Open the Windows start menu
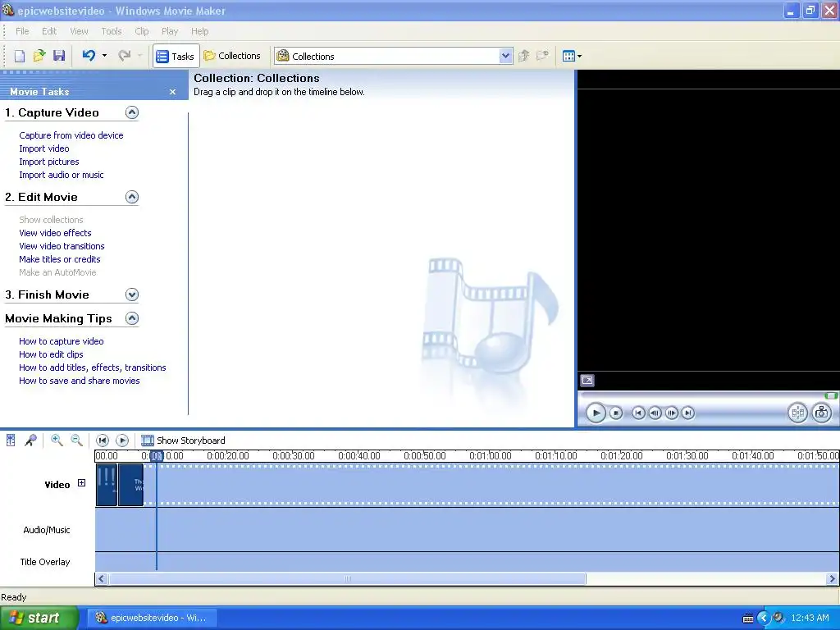Screen dimensions: 840x630 pyautogui.click(x=39, y=618)
